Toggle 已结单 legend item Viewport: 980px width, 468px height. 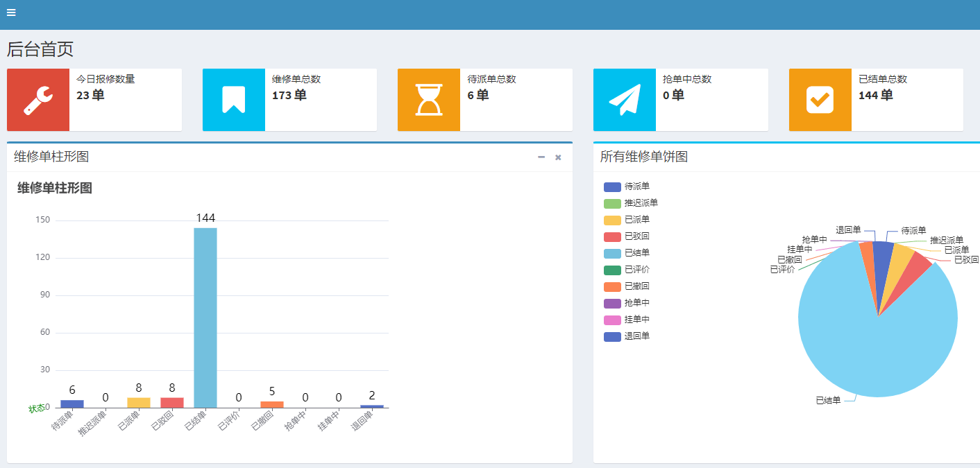click(x=627, y=253)
